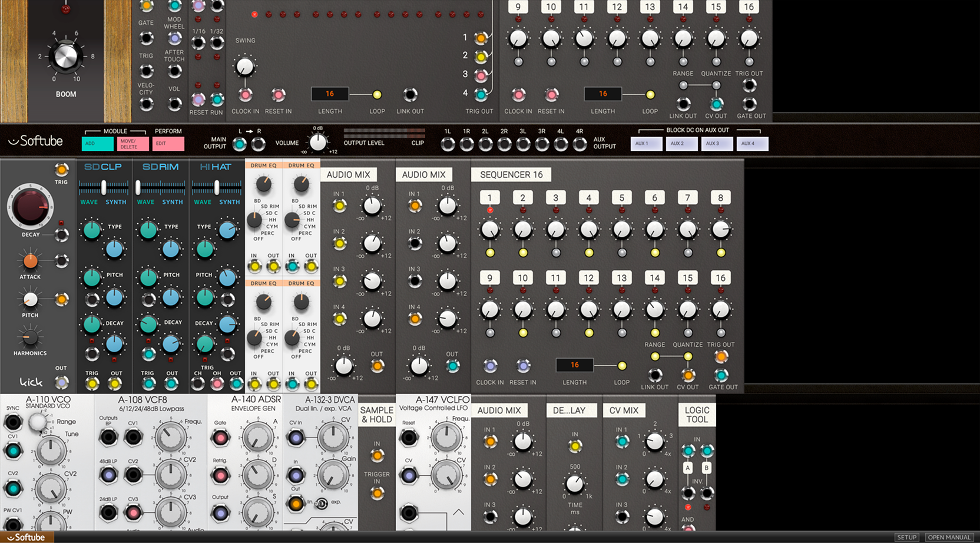Click top sequencer TRIG OUT 1 jack
The image size is (980, 543).
481,38
